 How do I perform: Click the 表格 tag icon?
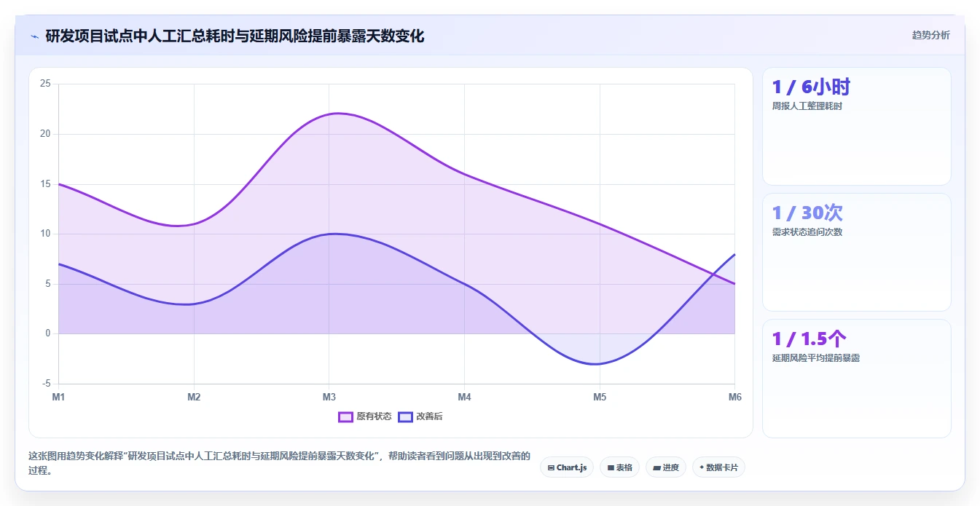pos(611,467)
